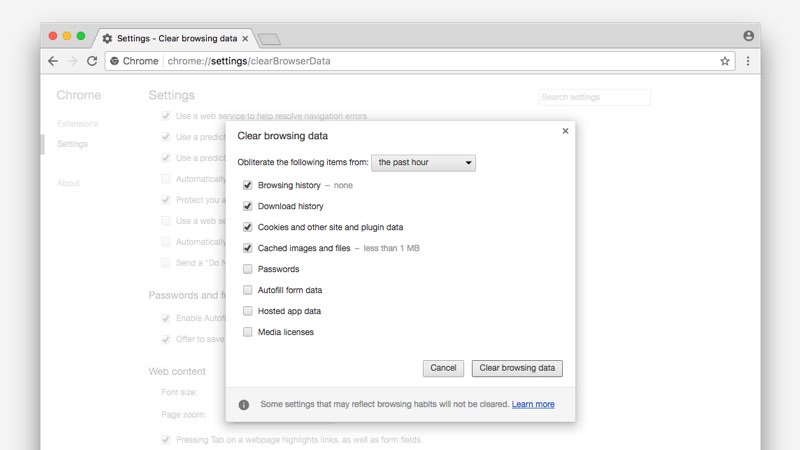
Task: Open the Learn more link
Action: [x=533, y=404]
